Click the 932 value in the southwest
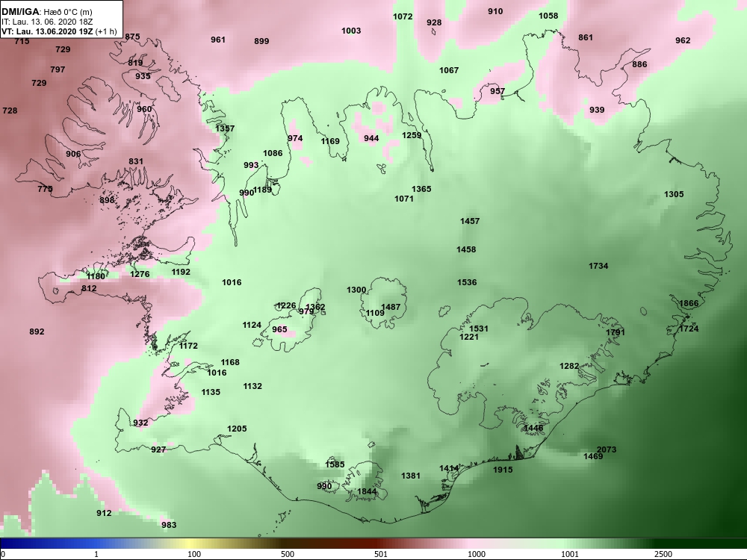This screenshot has width=747, height=560. click(140, 423)
